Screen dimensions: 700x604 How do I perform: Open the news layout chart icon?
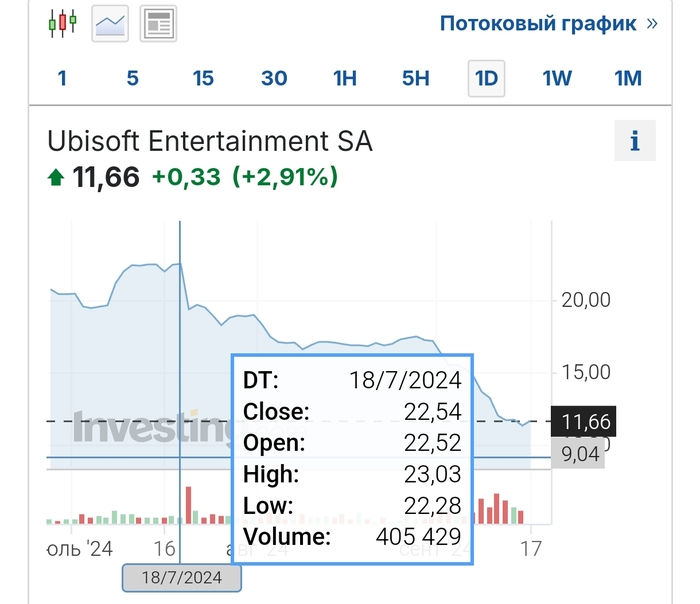[158, 23]
